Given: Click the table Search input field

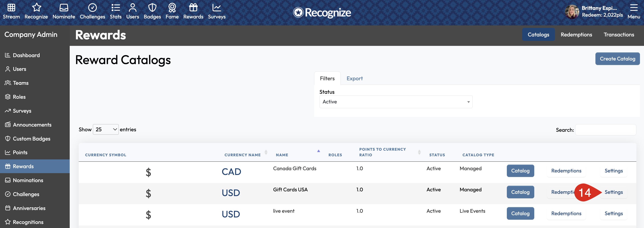Looking at the screenshot, I should [606, 130].
